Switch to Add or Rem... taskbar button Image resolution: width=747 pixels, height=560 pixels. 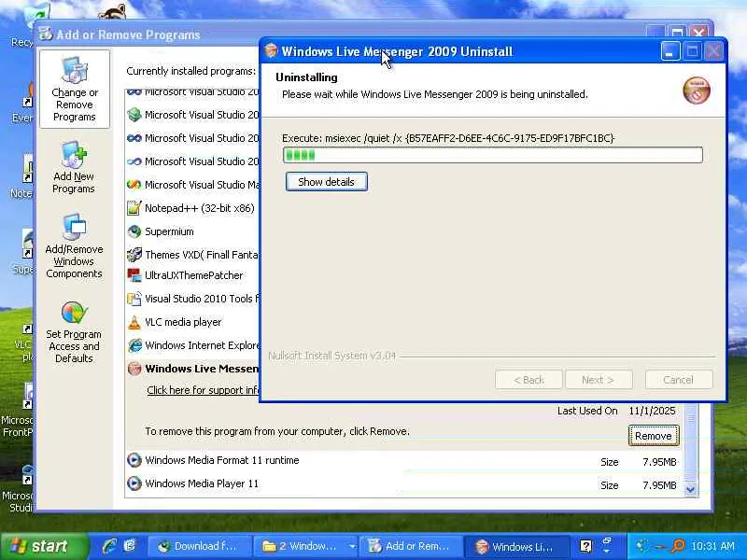(x=412, y=546)
